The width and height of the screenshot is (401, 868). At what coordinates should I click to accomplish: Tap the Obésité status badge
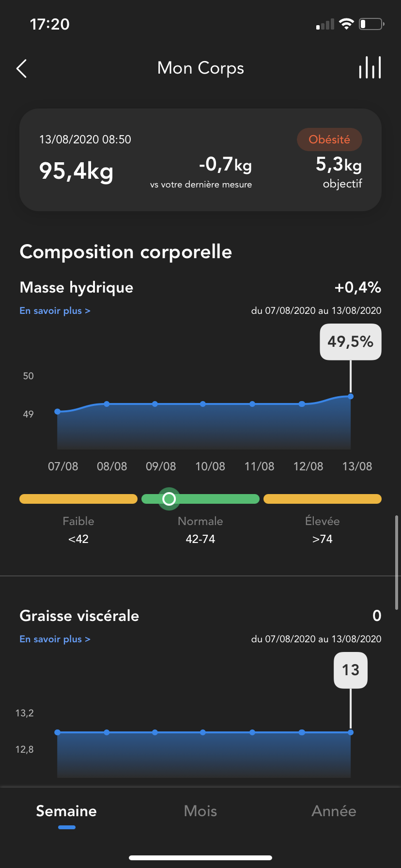click(x=329, y=139)
